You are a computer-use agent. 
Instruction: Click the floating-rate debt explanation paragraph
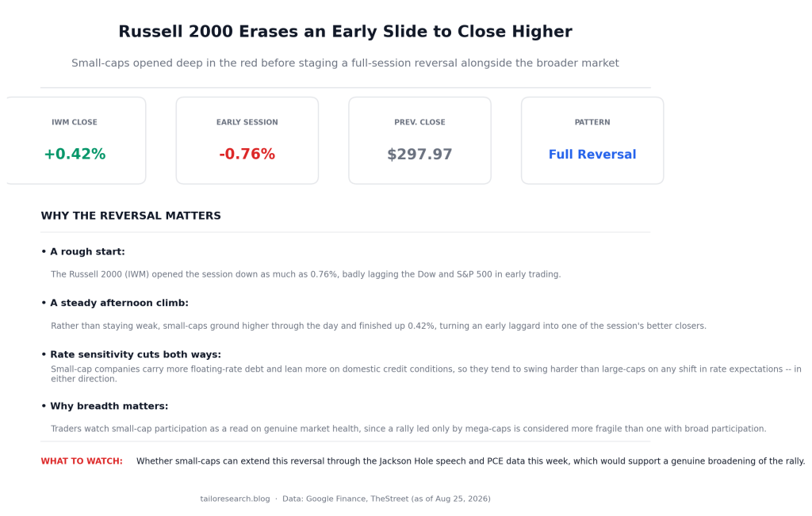(426, 373)
